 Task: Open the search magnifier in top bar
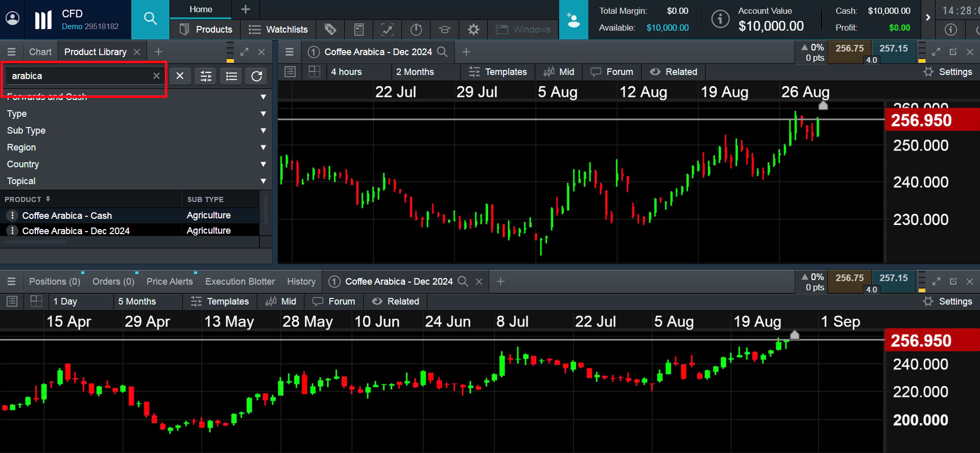(150, 19)
